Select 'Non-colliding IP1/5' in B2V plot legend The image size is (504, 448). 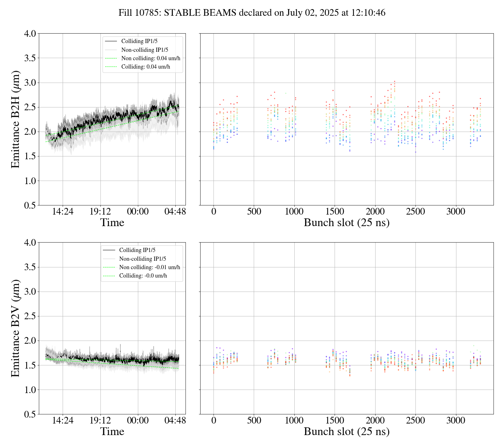142,259
